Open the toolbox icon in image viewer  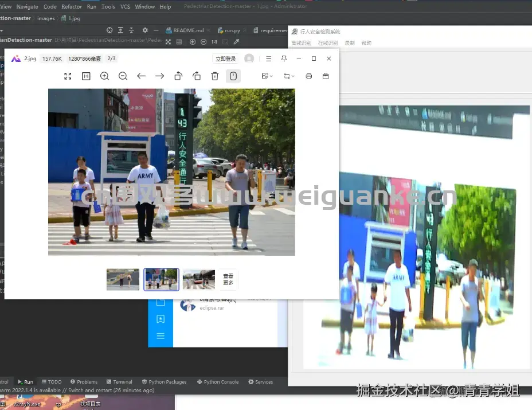(x=326, y=76)
